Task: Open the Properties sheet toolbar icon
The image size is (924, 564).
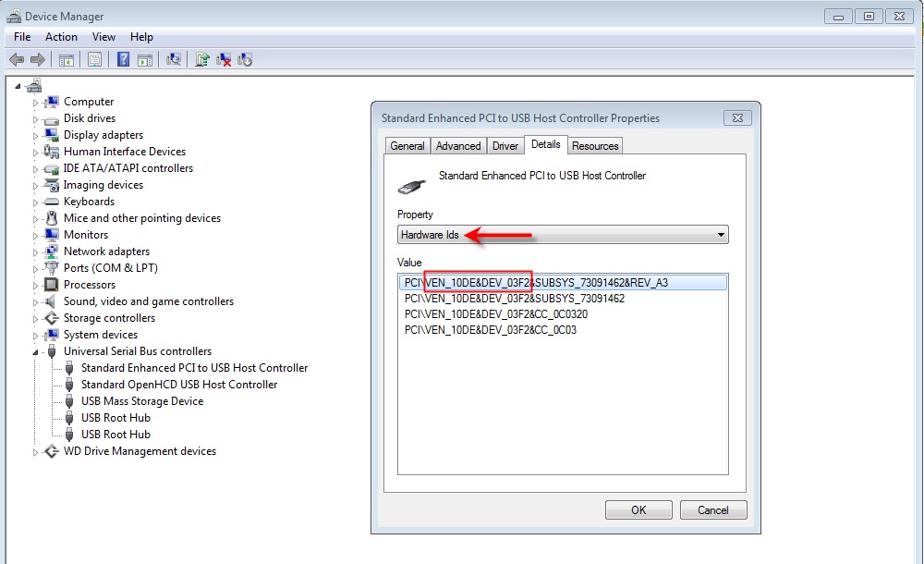Action: click(94, 59)
